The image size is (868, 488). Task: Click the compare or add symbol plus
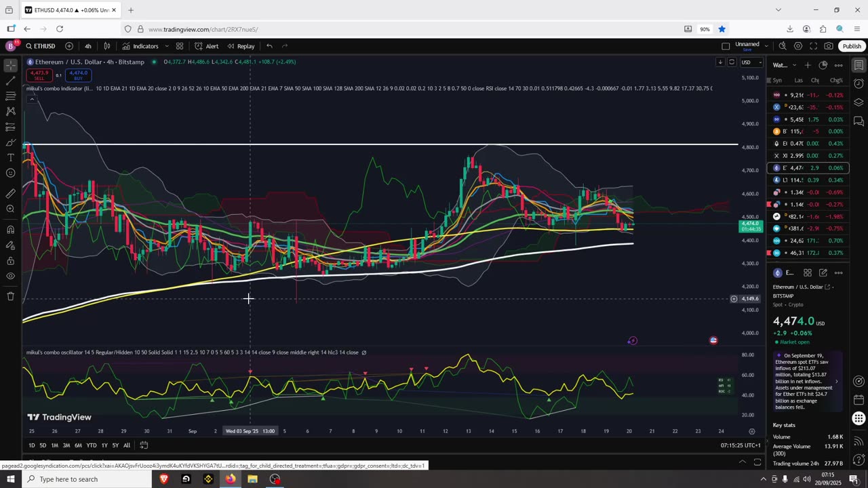pos(69,46)
